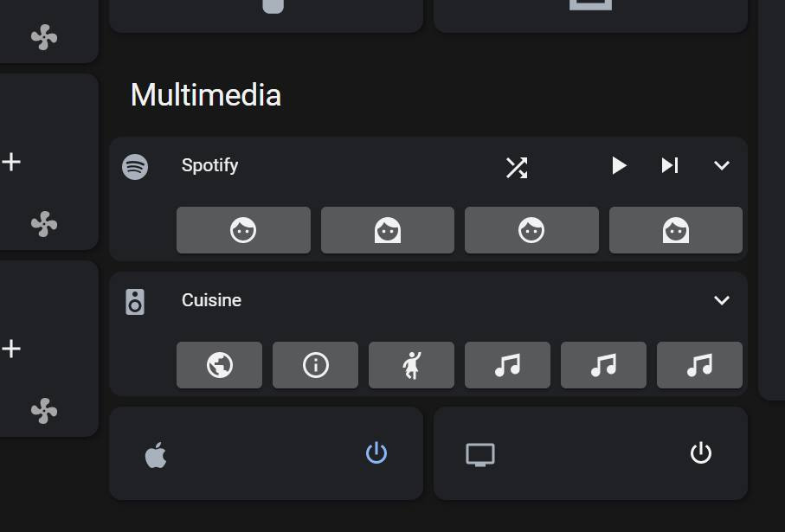Toggle power on the TV card

point(700,453)
